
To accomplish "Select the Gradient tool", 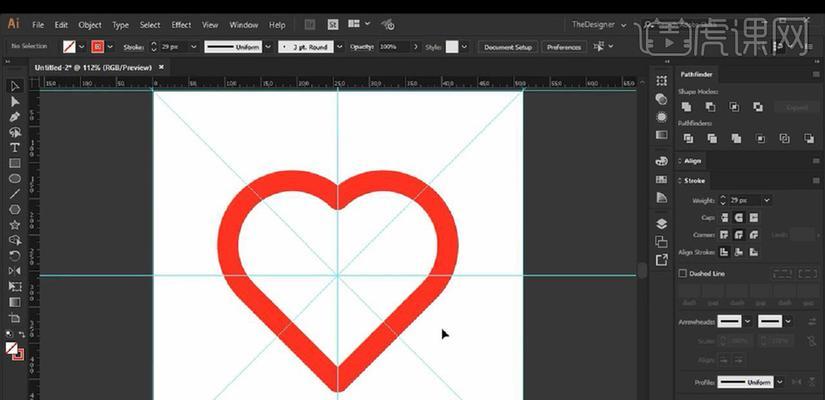I will coord(15,302).
